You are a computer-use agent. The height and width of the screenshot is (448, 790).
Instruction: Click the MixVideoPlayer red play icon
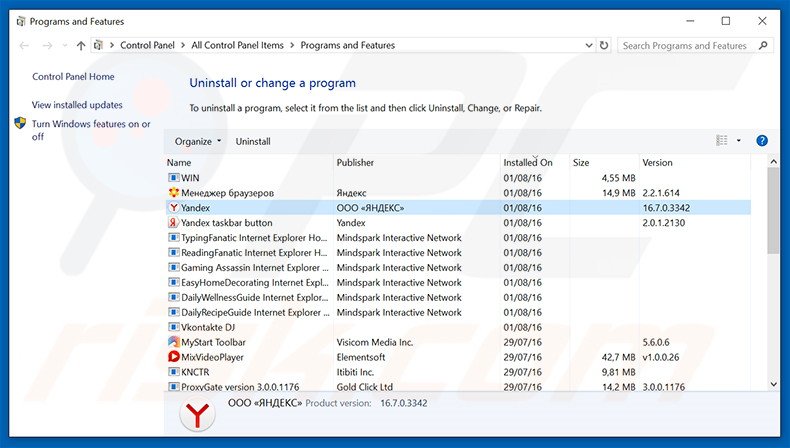[173, 357]
